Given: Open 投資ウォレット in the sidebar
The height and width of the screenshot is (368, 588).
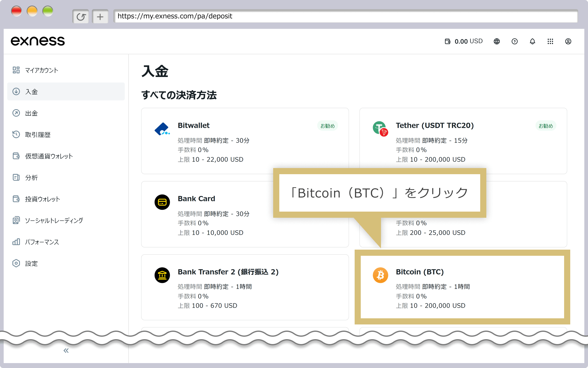Looking at the screenshot, I should [66, 199].
